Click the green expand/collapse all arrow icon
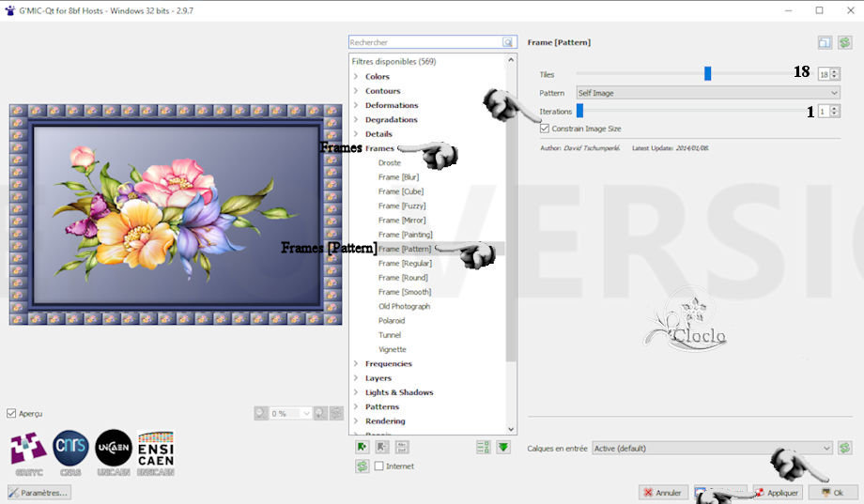864x504 pixels. 504,447
